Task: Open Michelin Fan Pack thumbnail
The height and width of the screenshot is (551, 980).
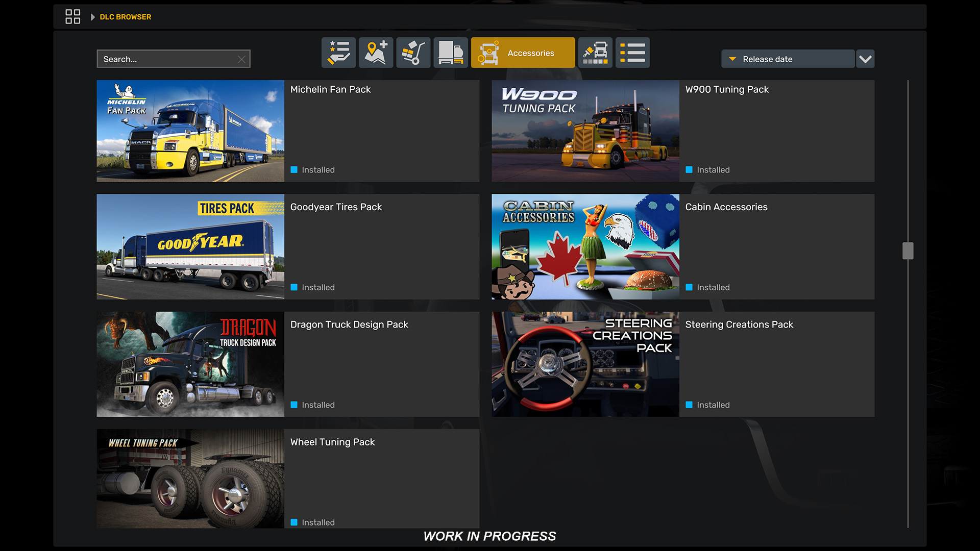Action: click(x=190, y=131)
